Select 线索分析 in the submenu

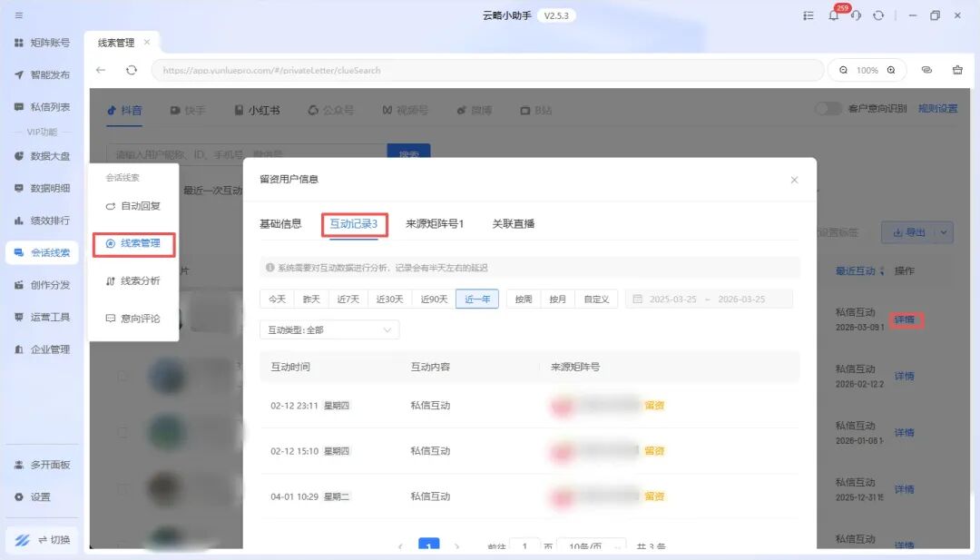133,280
